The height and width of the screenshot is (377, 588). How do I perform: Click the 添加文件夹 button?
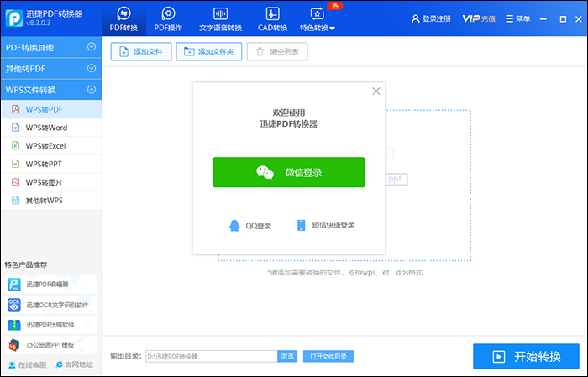click(209, 52)
